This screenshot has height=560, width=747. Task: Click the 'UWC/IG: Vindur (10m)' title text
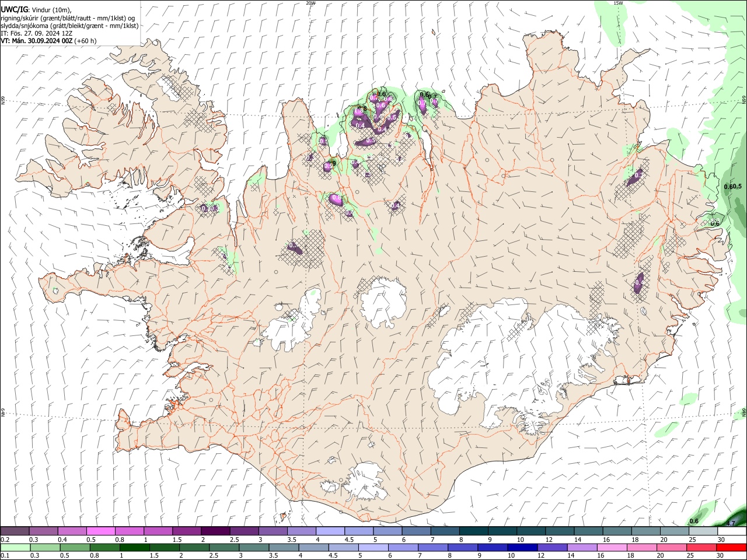36,10
